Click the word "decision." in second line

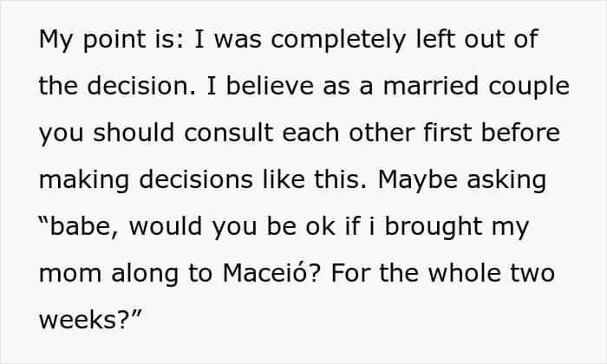(141, 86)
